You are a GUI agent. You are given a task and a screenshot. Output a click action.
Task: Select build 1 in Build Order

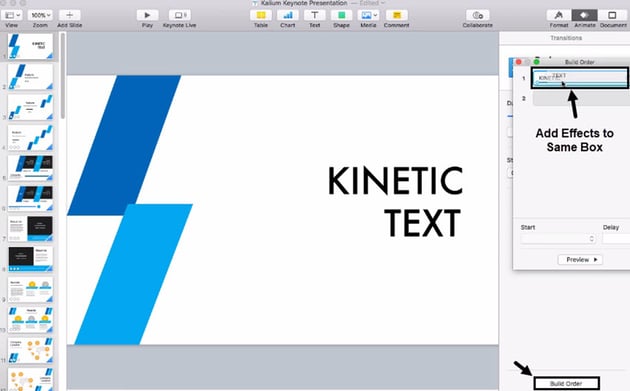click(x=580, y=78)
